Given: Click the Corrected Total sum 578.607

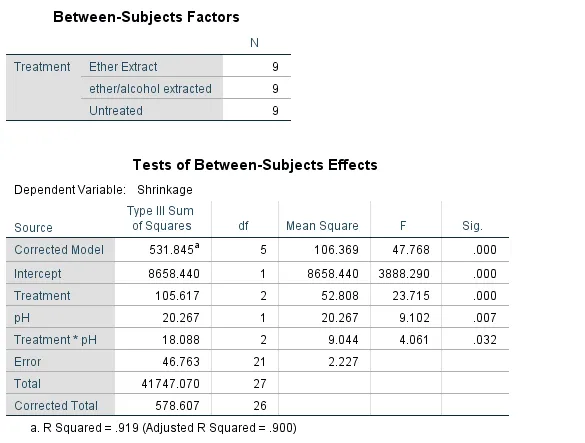Looking at the screenshot, I should 177,406.
